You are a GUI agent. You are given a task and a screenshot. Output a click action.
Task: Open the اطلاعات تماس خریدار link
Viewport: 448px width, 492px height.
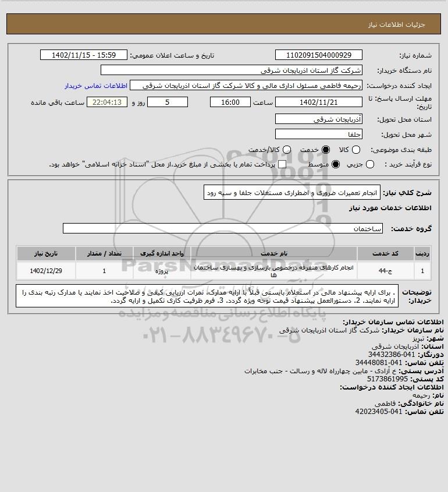[96, 86]
